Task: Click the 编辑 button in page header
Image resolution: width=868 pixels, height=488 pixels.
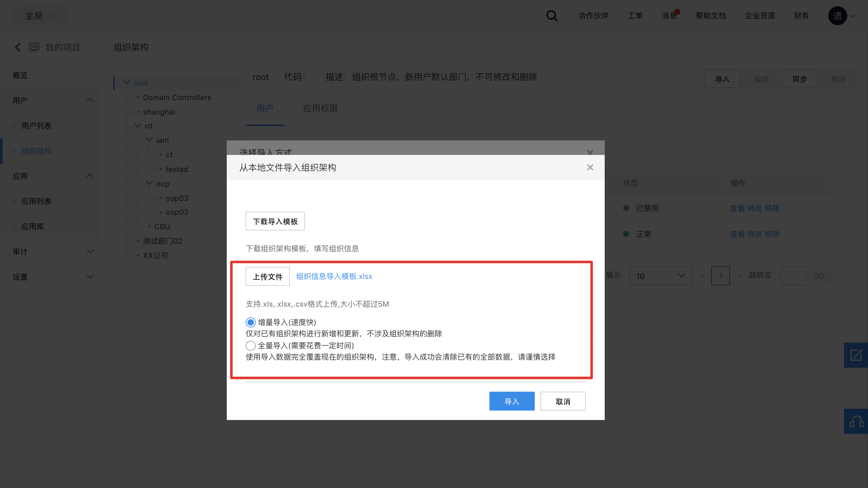Action: [761, 79]
